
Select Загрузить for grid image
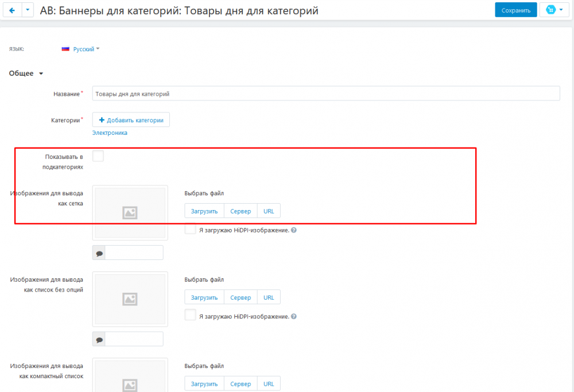click(x=204, y=211)
